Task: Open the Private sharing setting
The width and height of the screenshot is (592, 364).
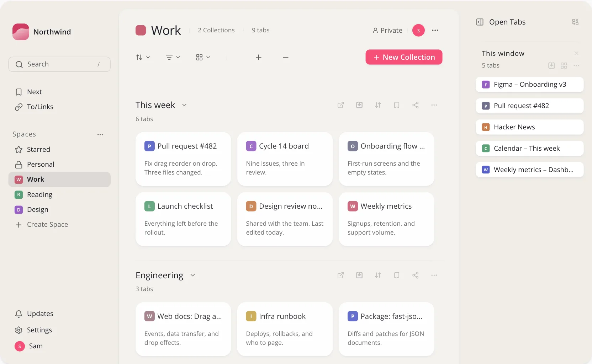Action: tap(387, 30)
